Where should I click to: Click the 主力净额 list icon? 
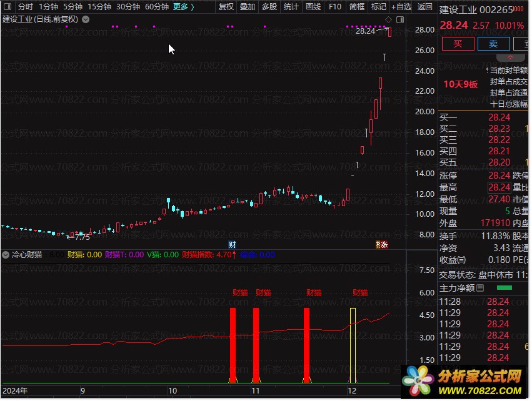click(480, 288)
